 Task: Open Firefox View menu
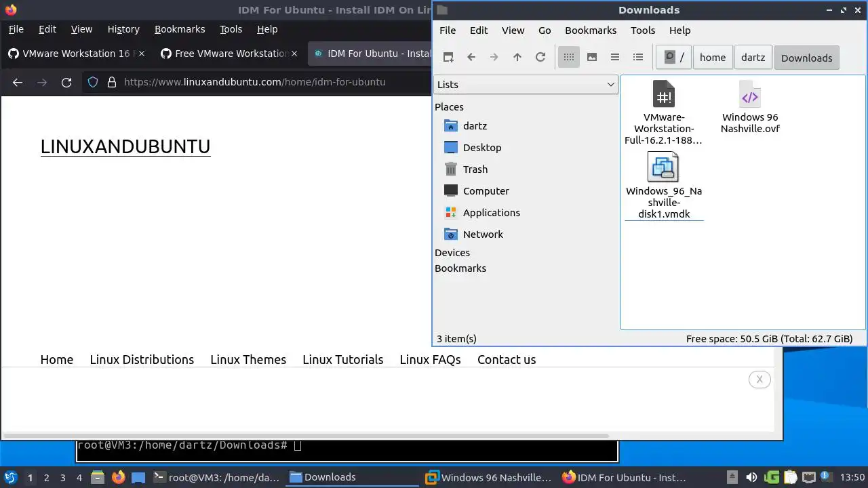point(81,29)
